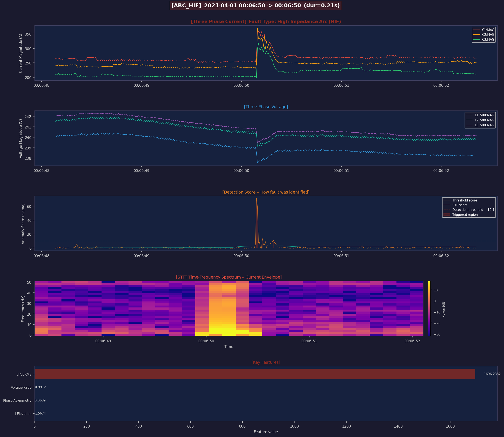Click the STE score legend entry
This screenshot has height=437, width=504.
pyautogui.click(x=460, y=205)
